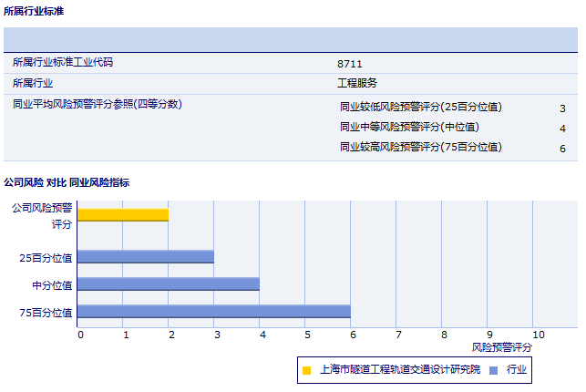Viewport: 586px width, 392px height.
Task: Select the blue 75百分位值 bar
Action: pyautogui.click(x=214, y=312)
